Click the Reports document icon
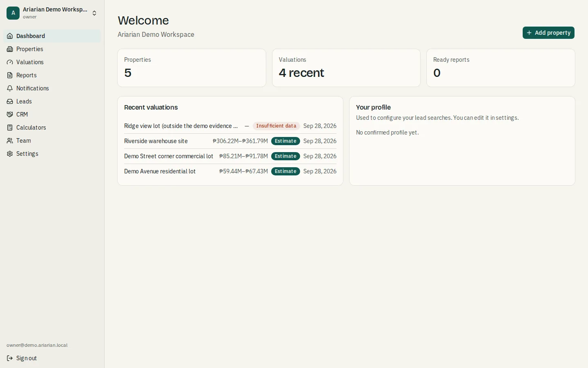Viewport: 588px width, 368px height. click(10, 75)
